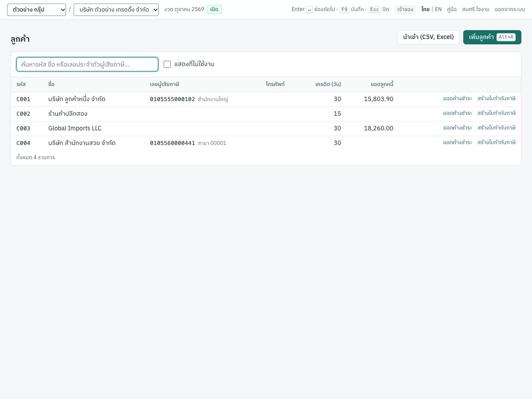Open ยอดค้างชำระ for customer C004
The image size is (532, 399).
point(458,142)
